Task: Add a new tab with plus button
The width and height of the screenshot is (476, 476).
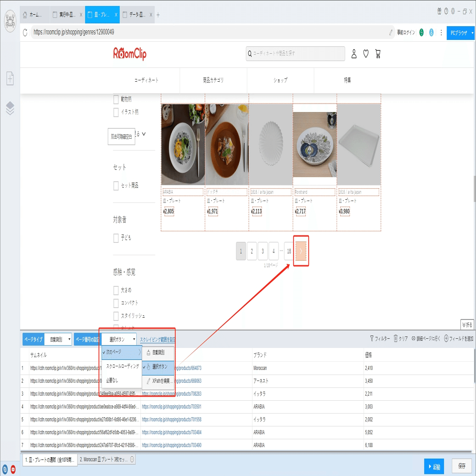Action: tap(158, 15)
